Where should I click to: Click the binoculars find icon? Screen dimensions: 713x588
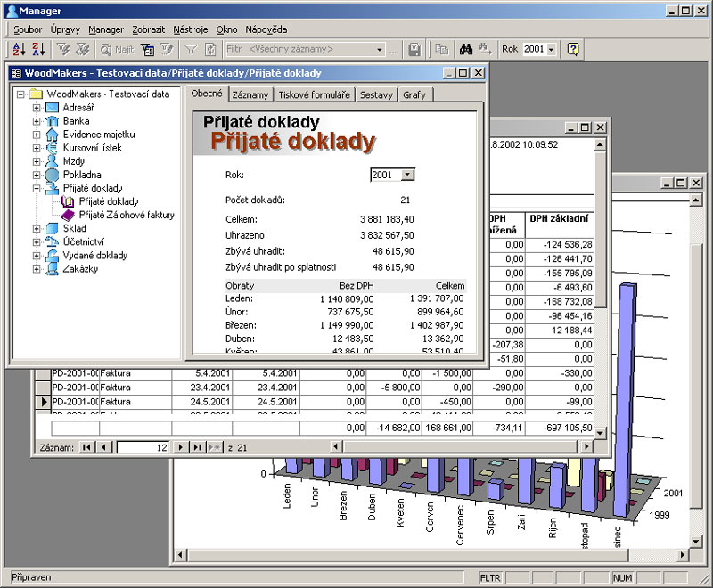pyautogui.click(x=464, y=50)
